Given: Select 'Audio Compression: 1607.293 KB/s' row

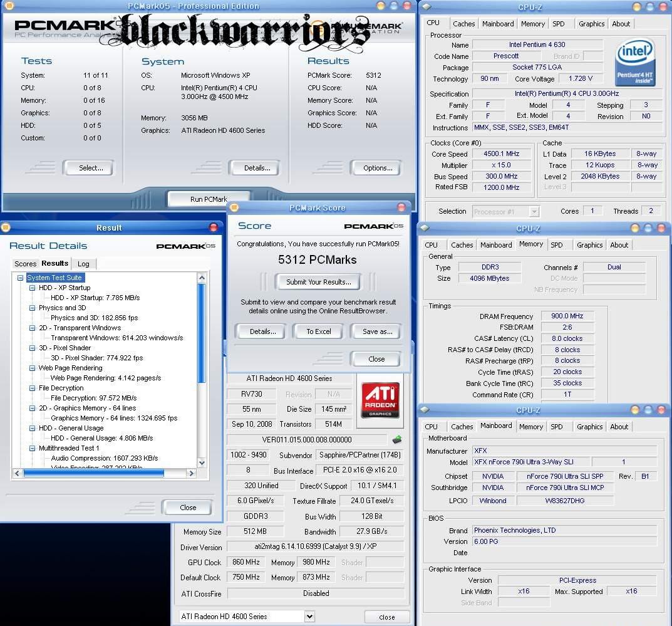Looking at the screenshot, I should [x=104, y=458].
